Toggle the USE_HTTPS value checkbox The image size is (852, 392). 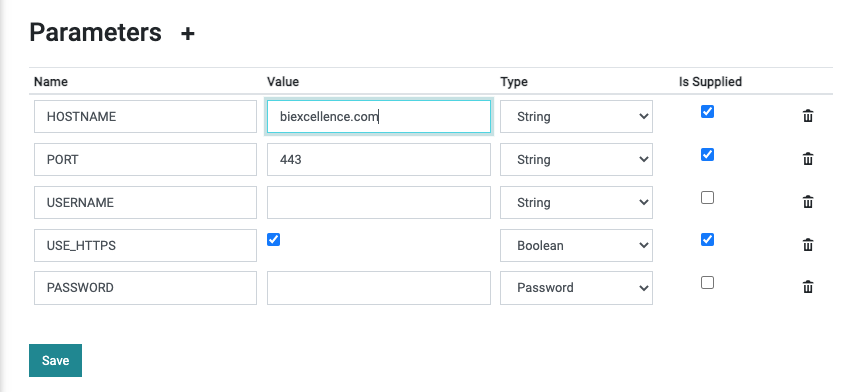(273, 240)
